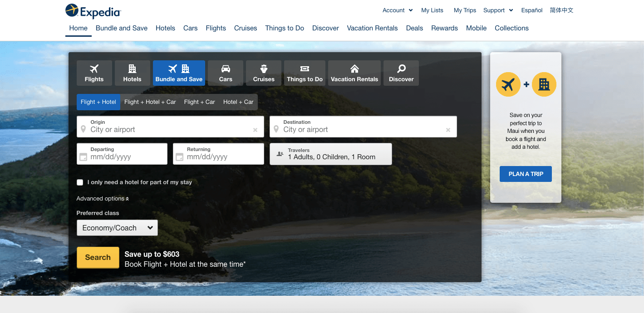
Task: Click into the Destination city input field
Action: pyautogui.click(x=359, y=130)
